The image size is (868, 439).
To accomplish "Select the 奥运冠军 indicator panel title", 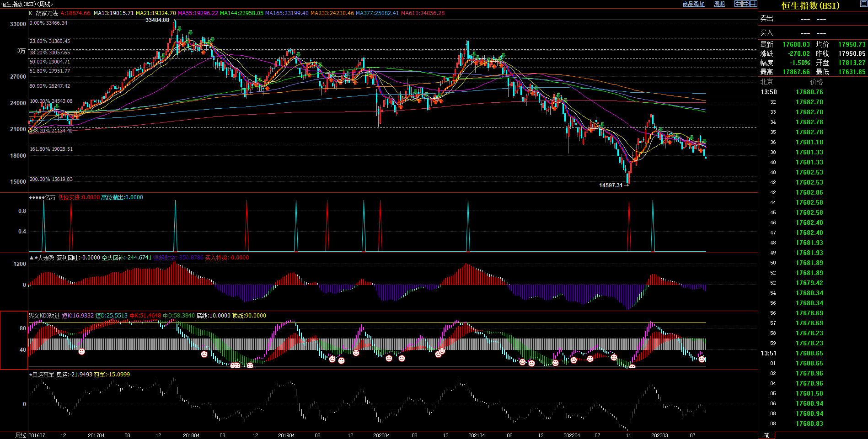I will (x=43, y=375).
